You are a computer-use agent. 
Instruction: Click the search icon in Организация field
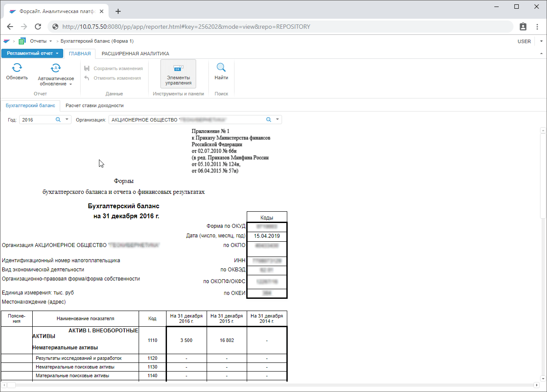click(268, 119)
